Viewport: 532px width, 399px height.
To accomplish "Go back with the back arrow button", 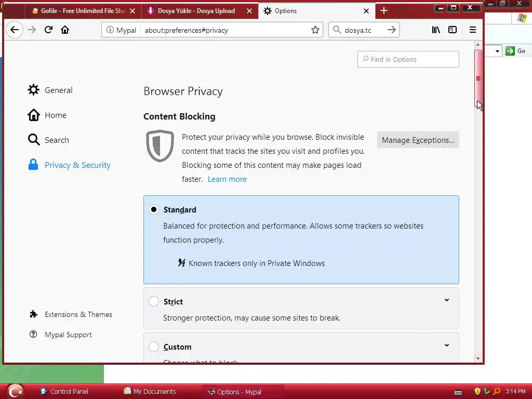I will (x=15, y=30).
